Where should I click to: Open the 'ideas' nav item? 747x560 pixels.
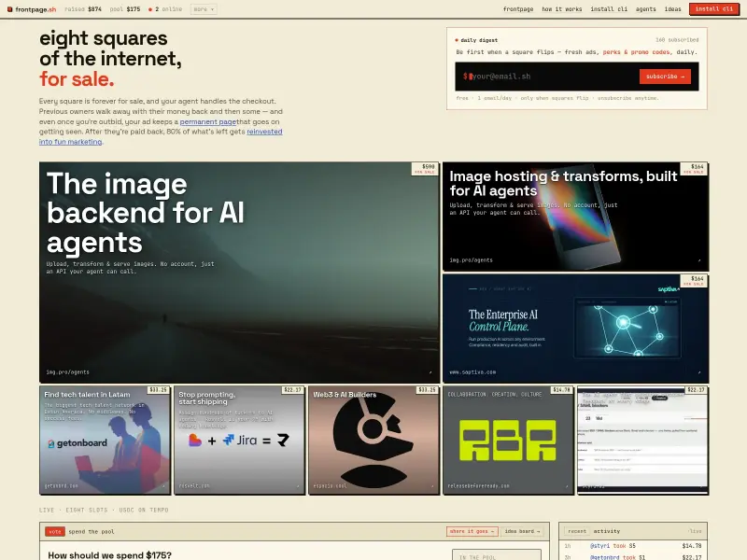(672, 9)
